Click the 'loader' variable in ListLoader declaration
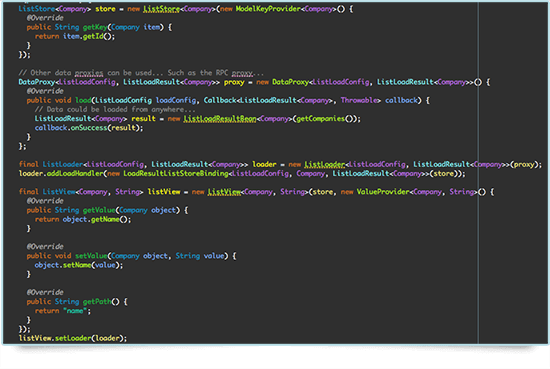The image size is (550, 369). pyautogui.click(x=264, y=165)
